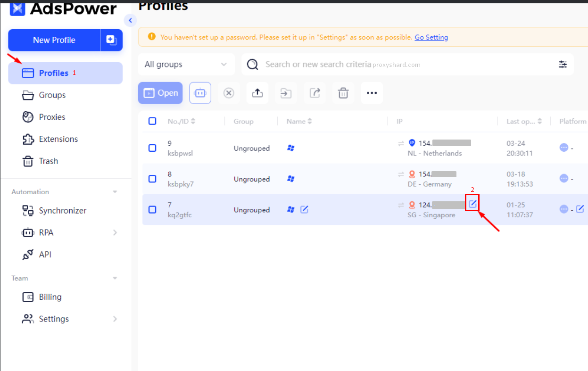
Task: Tick the checkbox for profile 9
Action: (152, 148)
